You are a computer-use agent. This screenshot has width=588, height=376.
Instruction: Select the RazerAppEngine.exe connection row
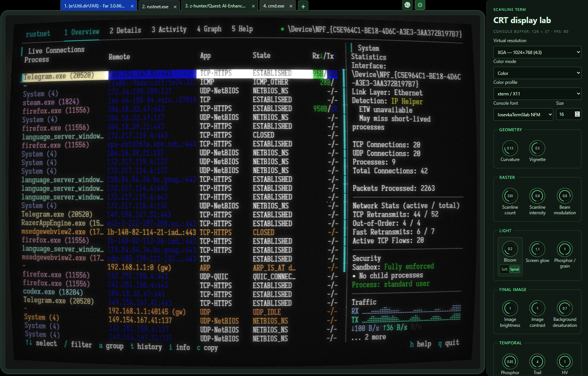(179, 223)
